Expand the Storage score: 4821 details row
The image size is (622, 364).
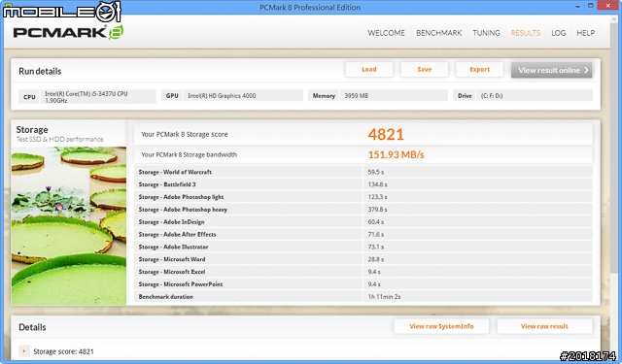[x=24, y=351]
